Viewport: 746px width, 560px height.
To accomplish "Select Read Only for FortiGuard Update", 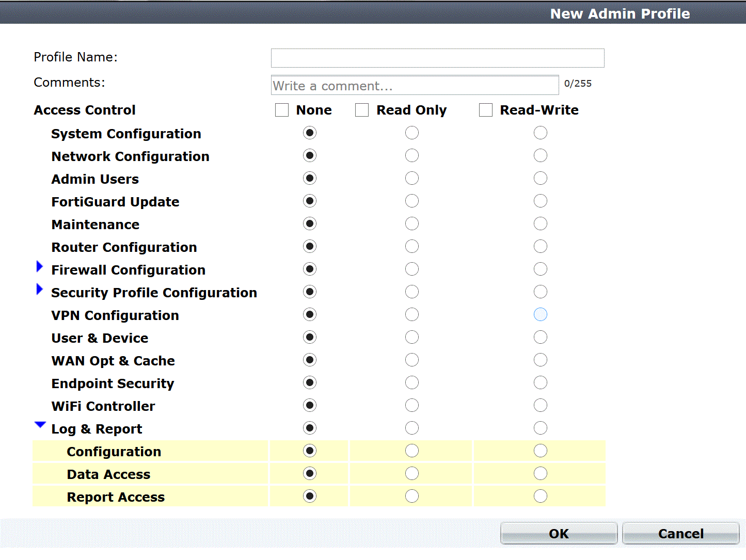I will [x=412, y=201].
